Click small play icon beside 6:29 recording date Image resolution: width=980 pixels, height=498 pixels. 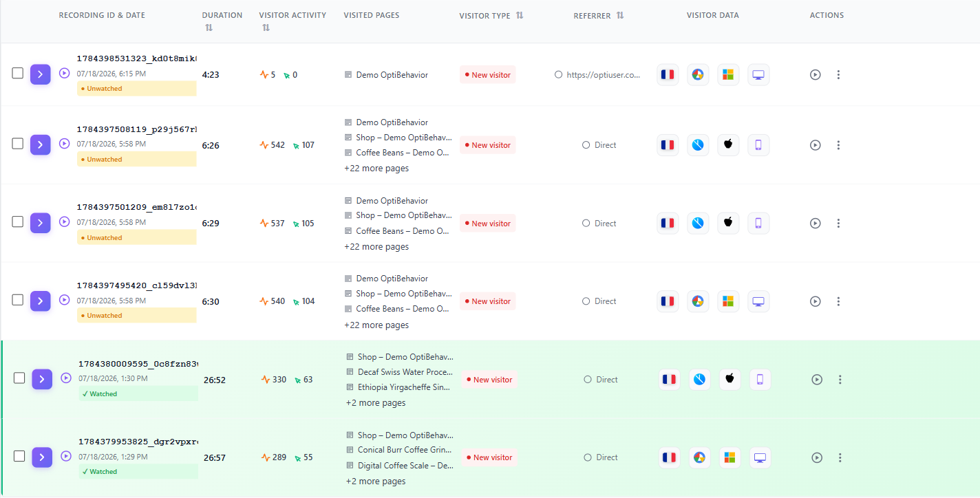(65, 221)
